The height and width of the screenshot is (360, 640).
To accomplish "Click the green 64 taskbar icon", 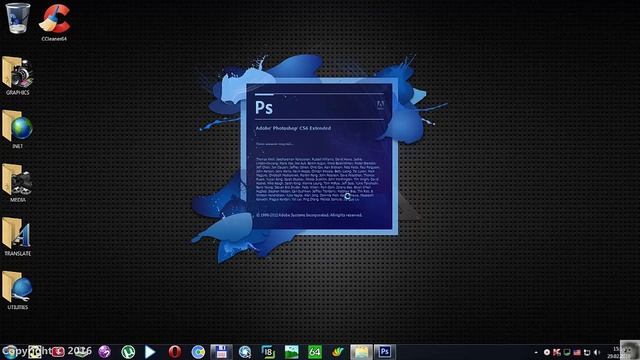I will coord(315,351).
